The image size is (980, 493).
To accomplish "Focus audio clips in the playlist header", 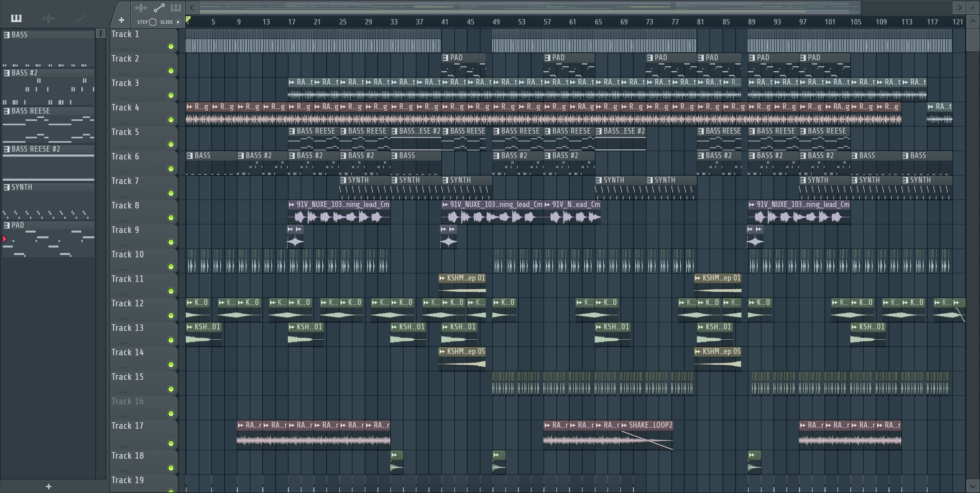I will point(141,7).
